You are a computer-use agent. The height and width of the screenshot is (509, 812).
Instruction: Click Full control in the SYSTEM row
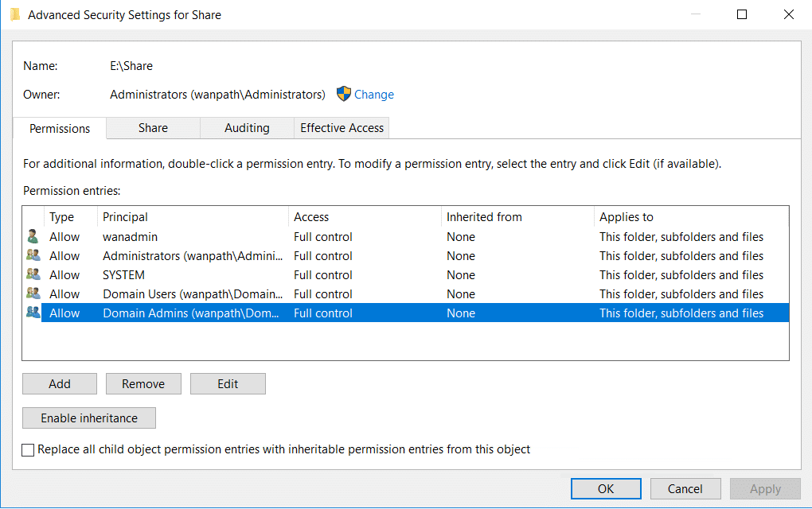coord(322,275)
